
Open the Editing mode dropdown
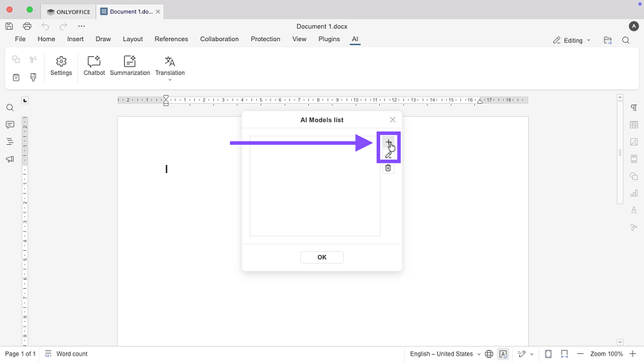coord(572,40)
